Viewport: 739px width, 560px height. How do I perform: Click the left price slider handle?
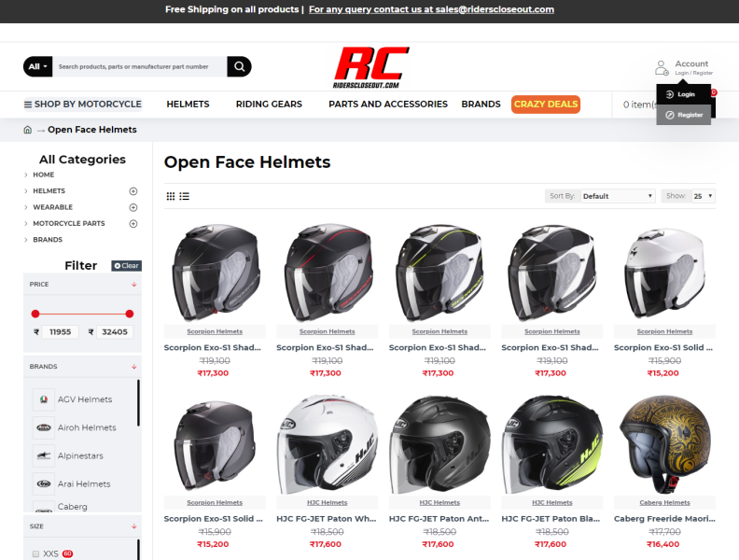35,314
